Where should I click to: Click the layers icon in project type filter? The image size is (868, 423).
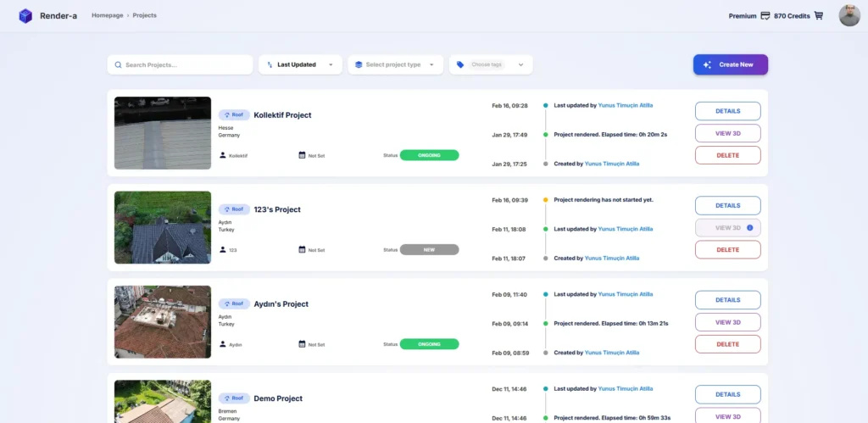pos(359,64)
